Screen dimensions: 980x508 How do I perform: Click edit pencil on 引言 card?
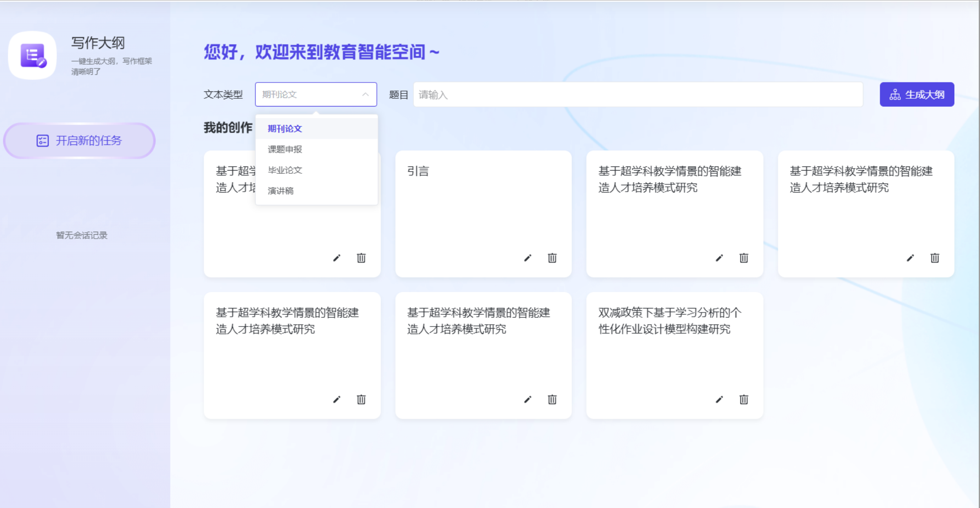click(528, 258)
